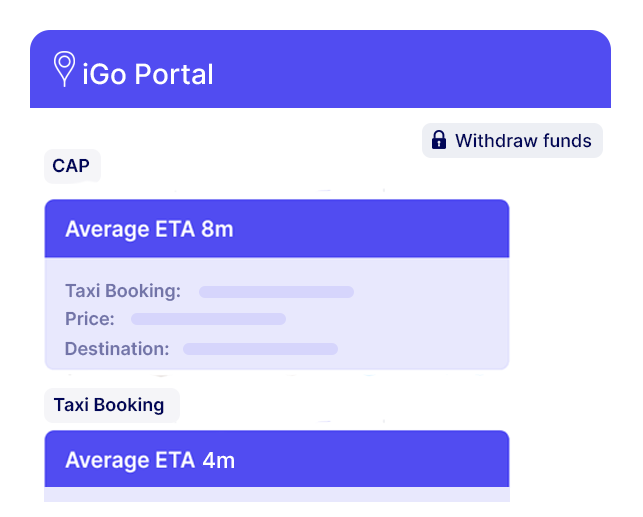Select the CAP label tag
The width and height of the screenshot is (643, 517).
71,166
